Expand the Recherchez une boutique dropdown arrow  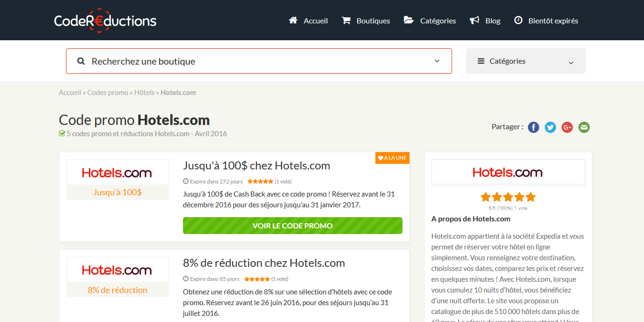[x=437, y=61]
